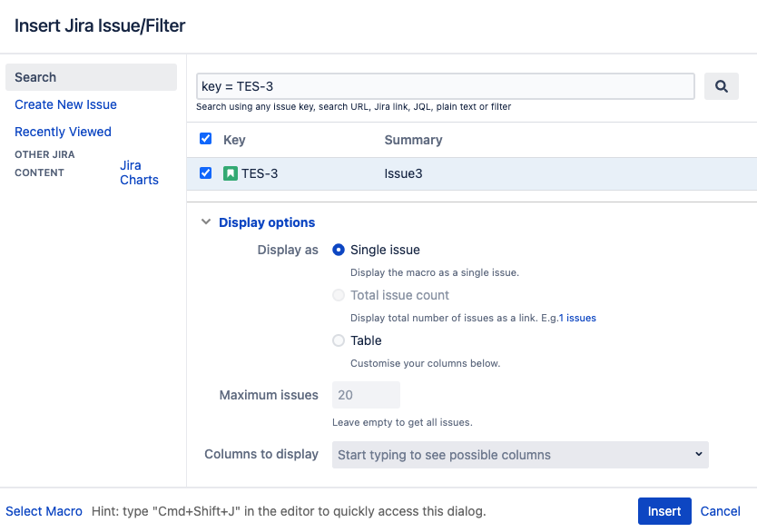Focus the JQL search input field
The image size is (757, 532).
coord(445,86)
